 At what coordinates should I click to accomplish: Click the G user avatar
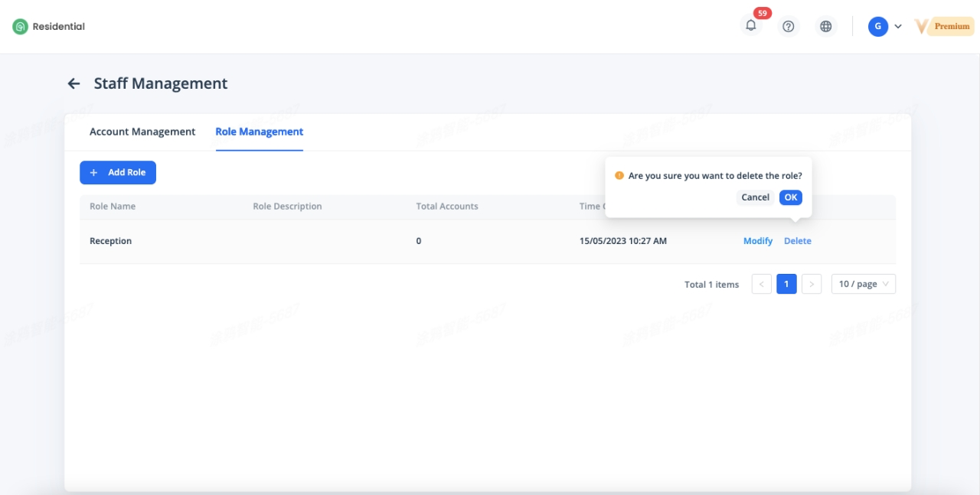click(x=877, y=26)
